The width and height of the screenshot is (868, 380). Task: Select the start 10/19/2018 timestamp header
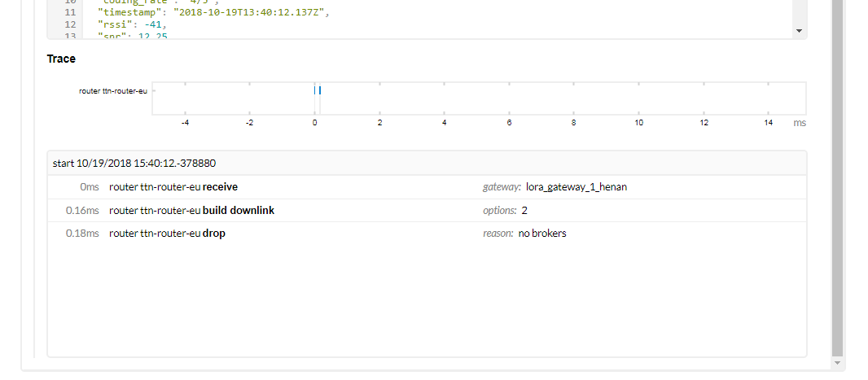coord(134,164)
